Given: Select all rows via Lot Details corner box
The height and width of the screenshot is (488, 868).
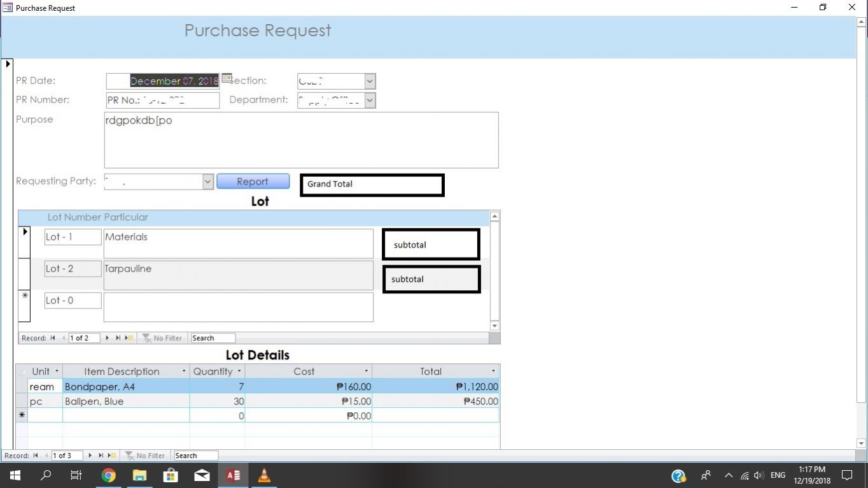Looking at the screenshot, I should click(x=22, y=371).
